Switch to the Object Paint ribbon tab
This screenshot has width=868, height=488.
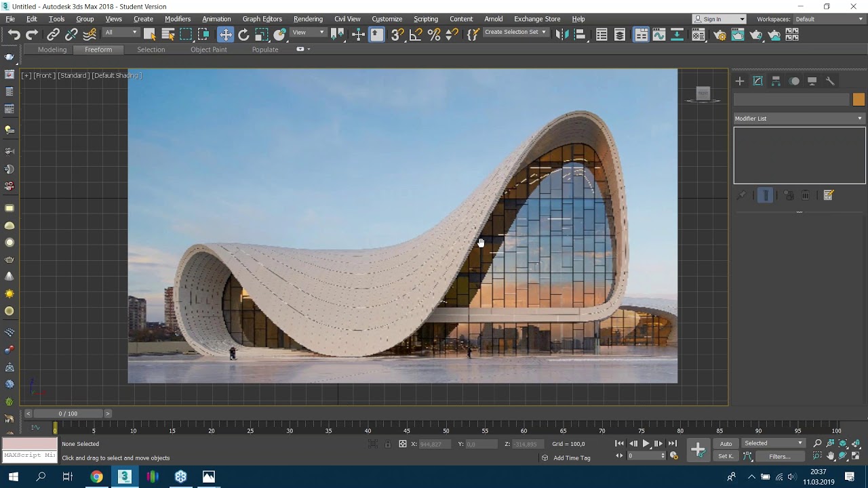[209, 49]
